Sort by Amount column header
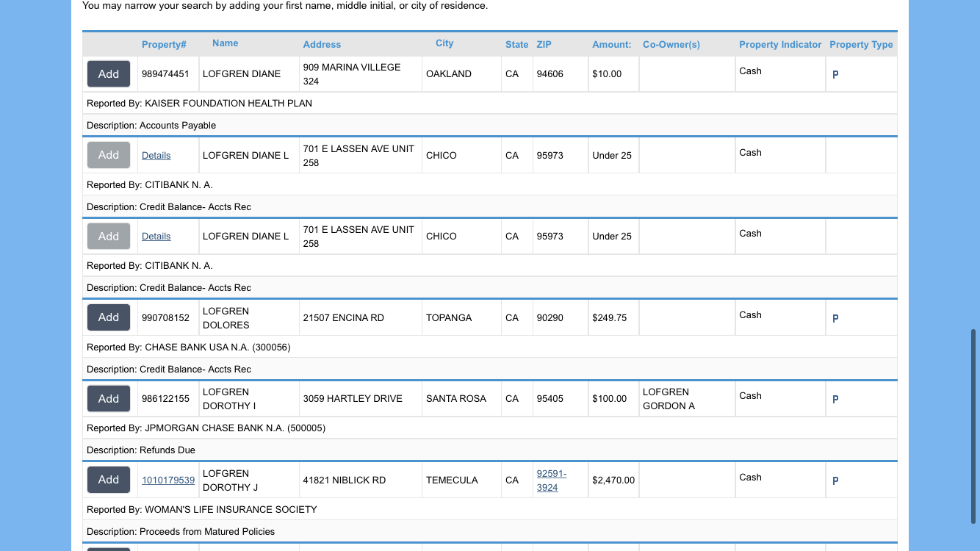This screenshot has width=980, height=551. tap(612, 45)
